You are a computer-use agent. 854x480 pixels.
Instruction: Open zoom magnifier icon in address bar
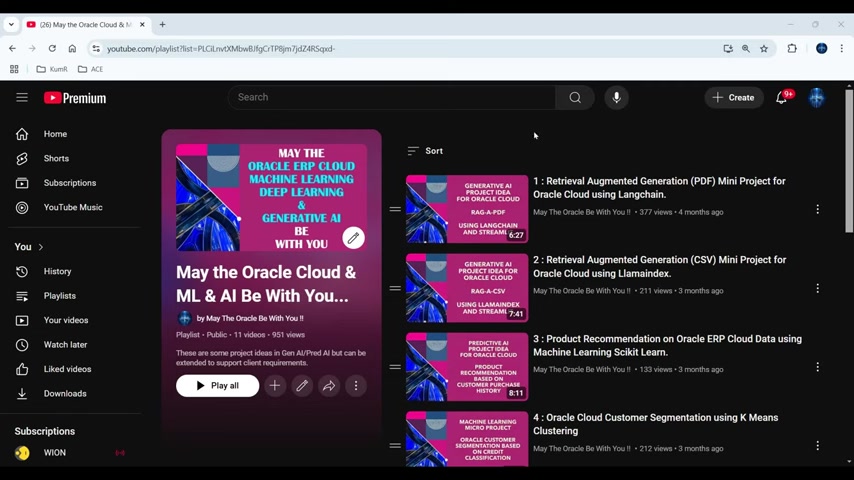pos(746,48)
